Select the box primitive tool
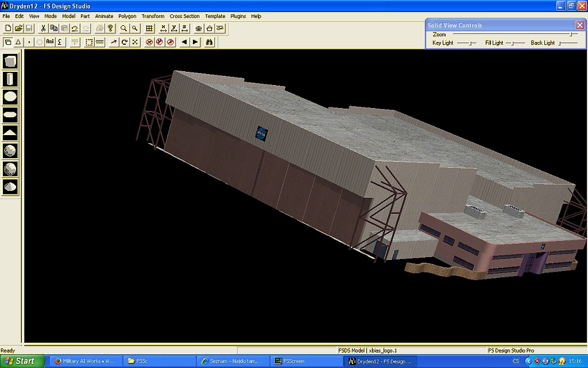 10,62
